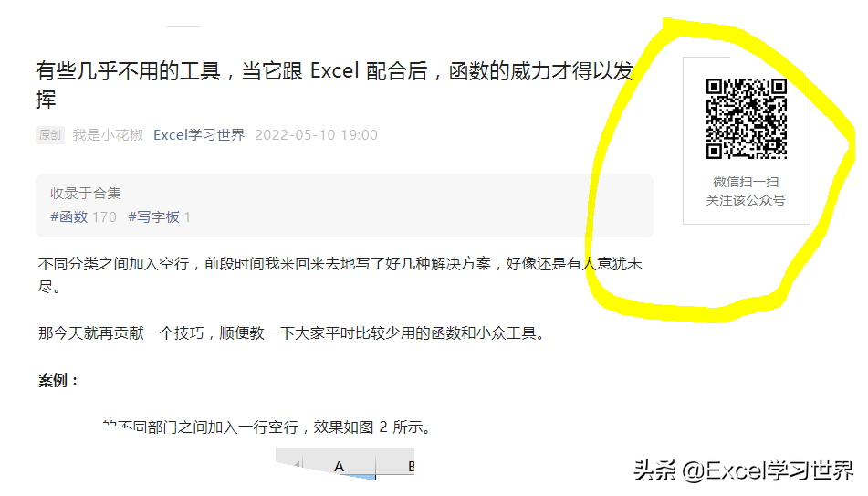Click the 关注该公众号 text under QR code
This screenshot has height=496, width=868.
746,200
